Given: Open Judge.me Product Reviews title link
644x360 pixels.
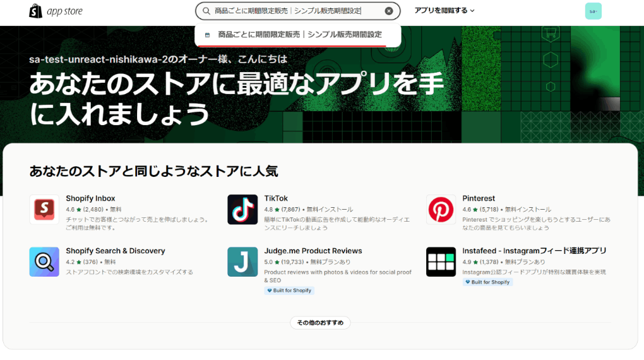Looking at the screenshot, I should pyautogui.click(x=313, y=251).
